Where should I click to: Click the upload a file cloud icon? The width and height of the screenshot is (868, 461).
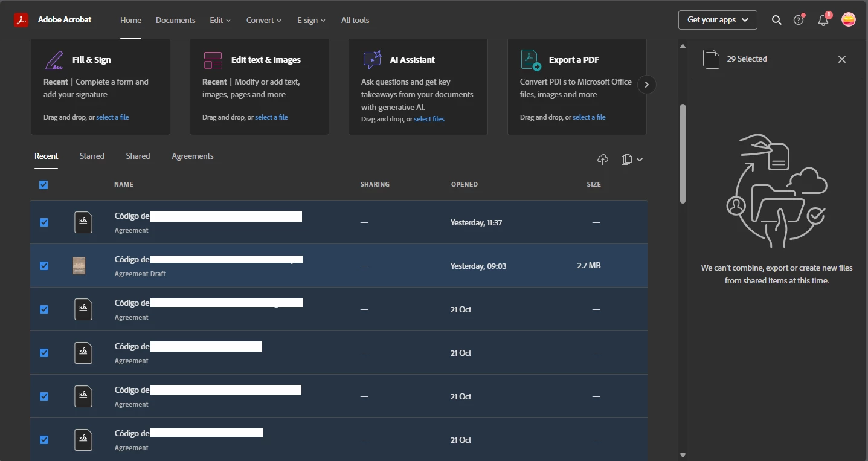pyautogui.click(x=603, y=160)
